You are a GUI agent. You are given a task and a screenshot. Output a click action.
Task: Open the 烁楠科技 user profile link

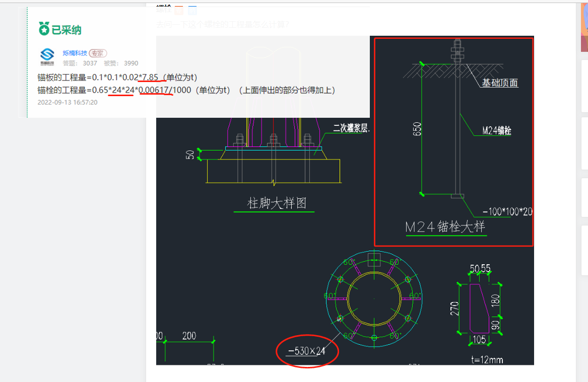(75, 53)
